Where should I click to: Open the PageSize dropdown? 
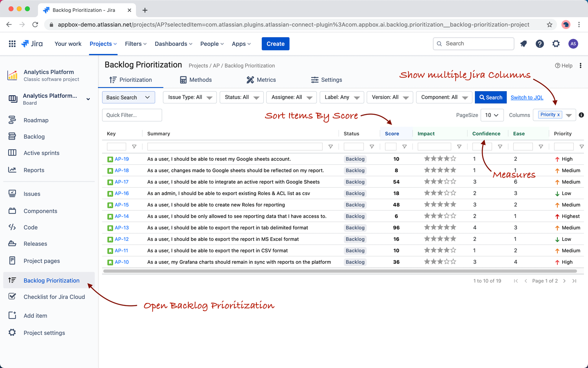click(492, 115)
